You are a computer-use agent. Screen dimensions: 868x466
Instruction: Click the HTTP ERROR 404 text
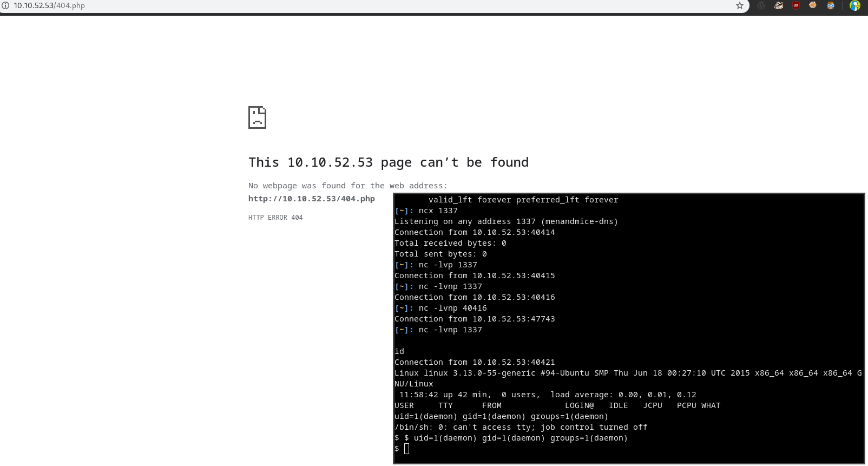[275, 217]
